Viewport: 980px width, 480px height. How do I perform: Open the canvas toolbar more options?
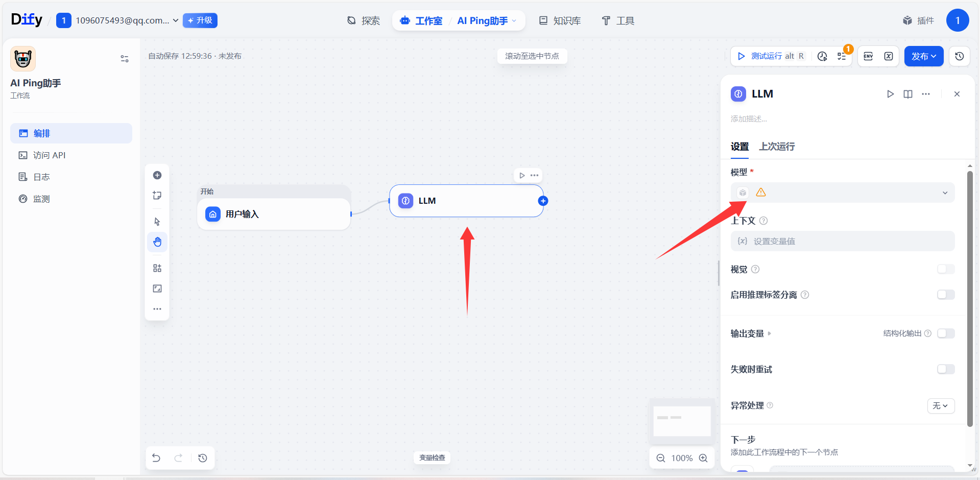[x=157, y=309]
